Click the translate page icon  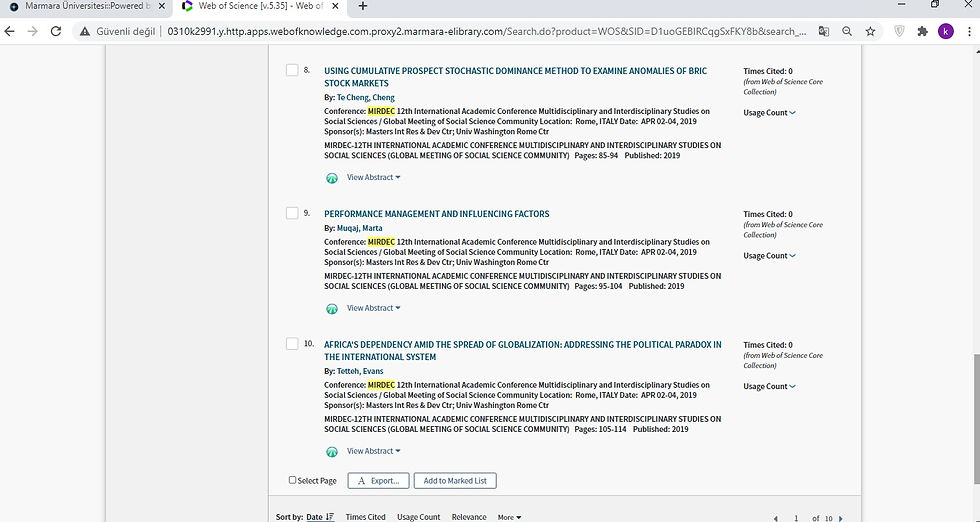tap(824, 31)
